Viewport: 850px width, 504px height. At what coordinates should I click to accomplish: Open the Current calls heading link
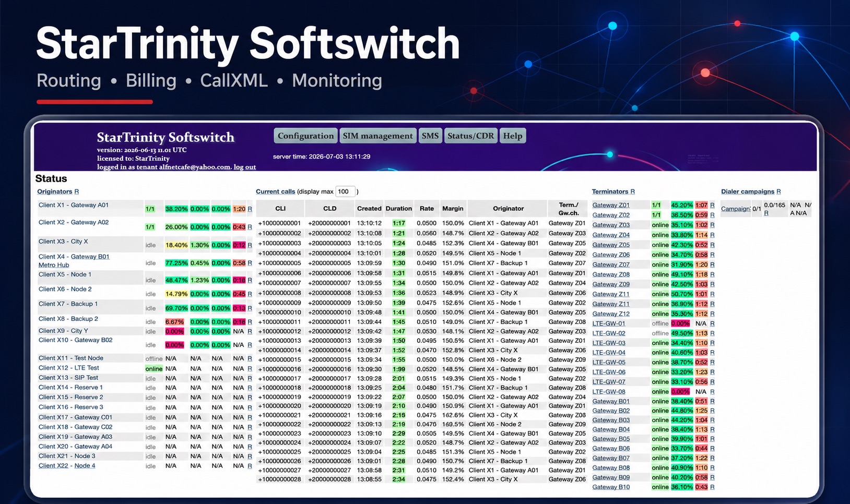275,191
